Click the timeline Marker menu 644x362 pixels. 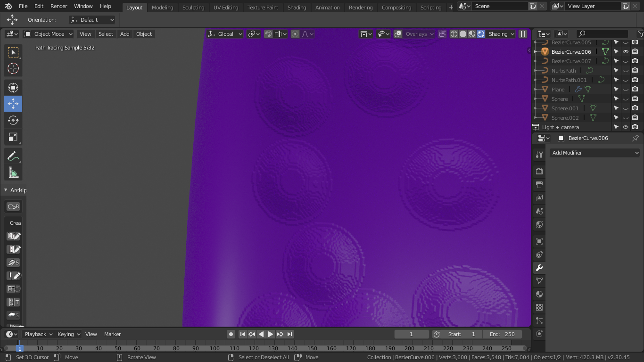[x=112, y=334]
